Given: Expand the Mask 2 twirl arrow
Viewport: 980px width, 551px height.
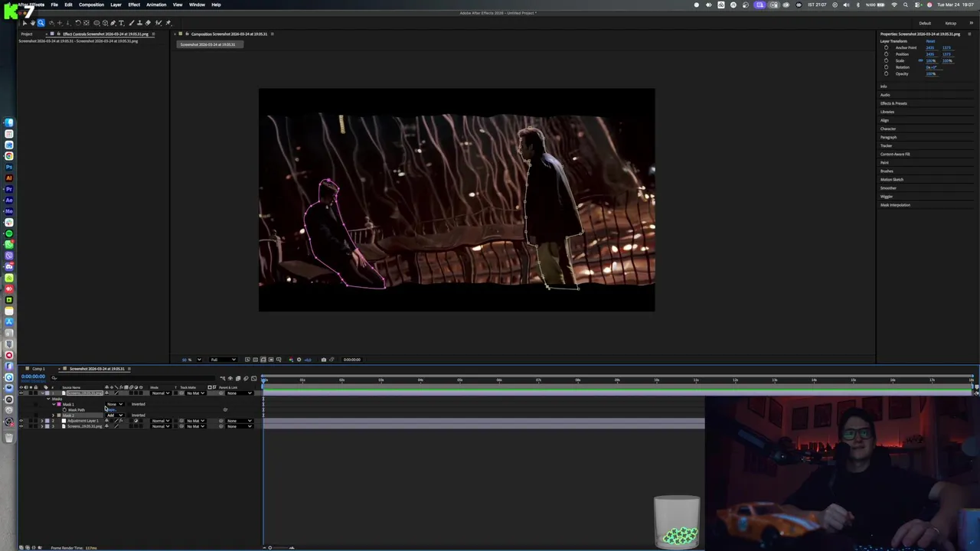Looking at the screenshot, I should click(x=54, y=415).
